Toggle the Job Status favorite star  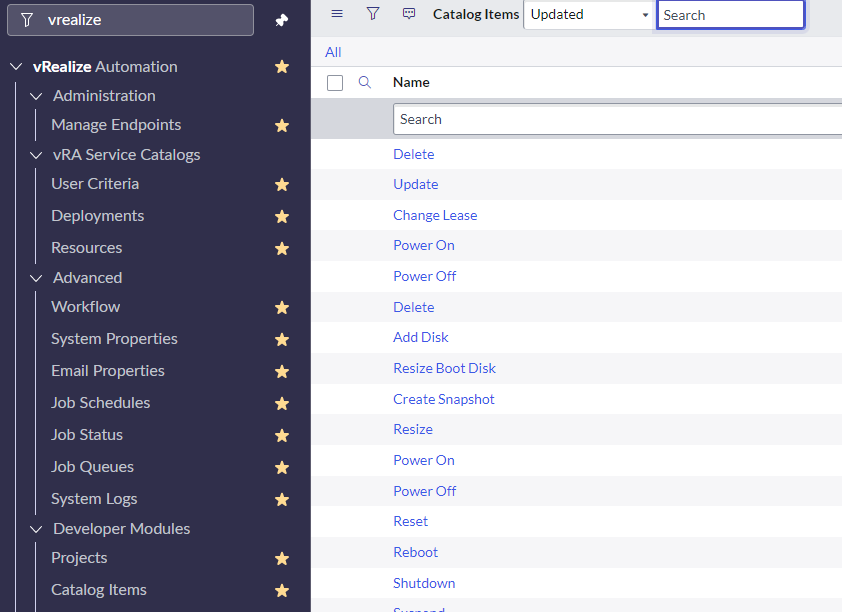282,435
